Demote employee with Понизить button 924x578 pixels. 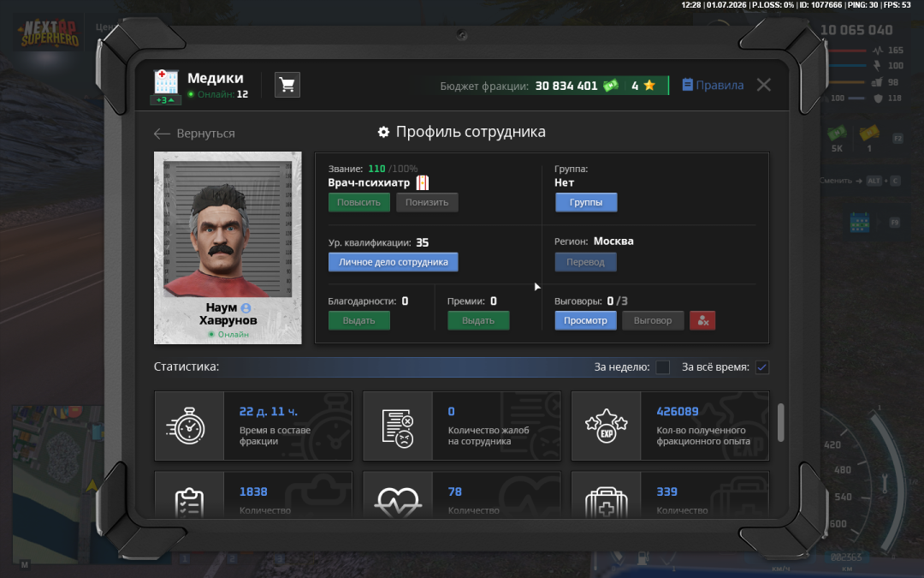[x=427, y=202]
